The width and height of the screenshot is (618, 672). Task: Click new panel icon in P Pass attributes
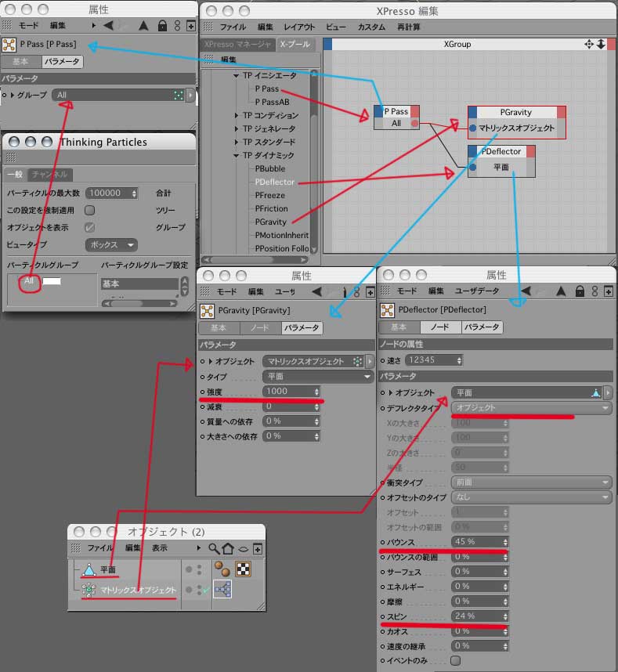pos(190,26)
